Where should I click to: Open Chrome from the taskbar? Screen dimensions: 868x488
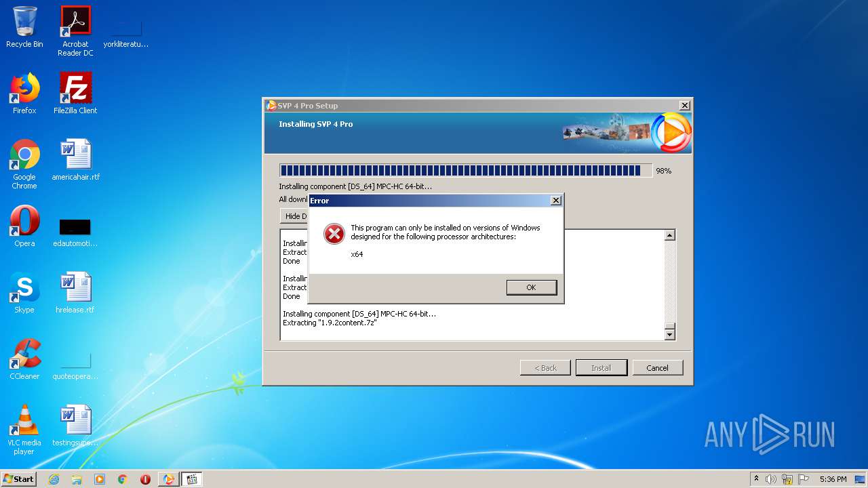123,479
